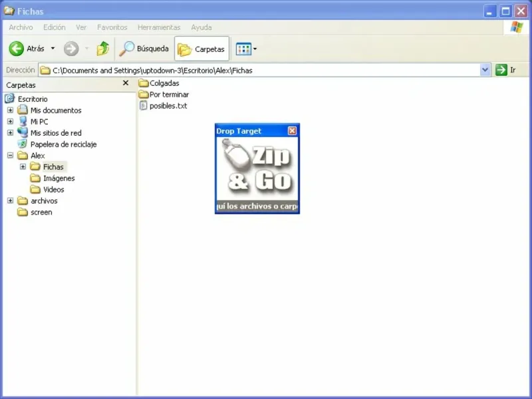Close the Carpetas side panel

point(126,83)
